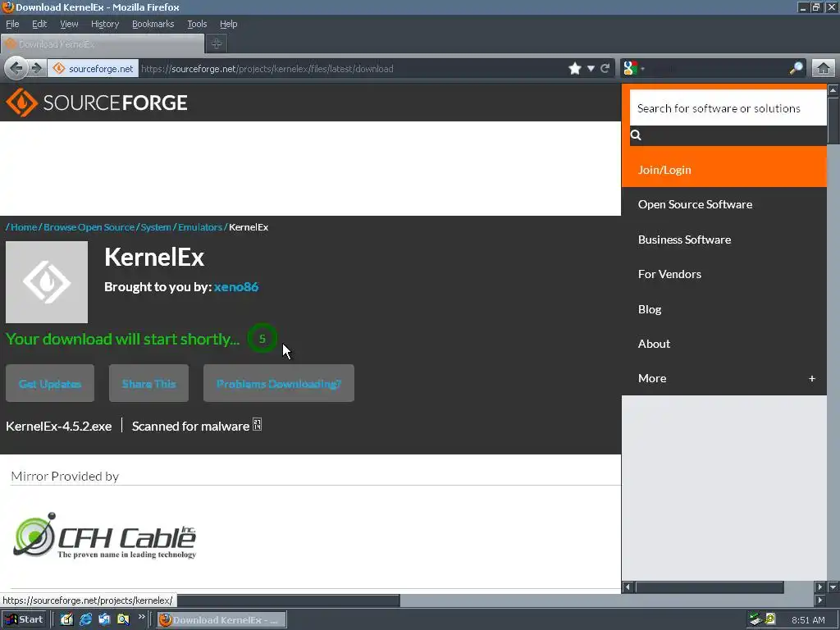The width and height of the screenshot is (840, 630).
Task: Click the 'Search for software or solutions' field
Action: click(x=728, y=108)
